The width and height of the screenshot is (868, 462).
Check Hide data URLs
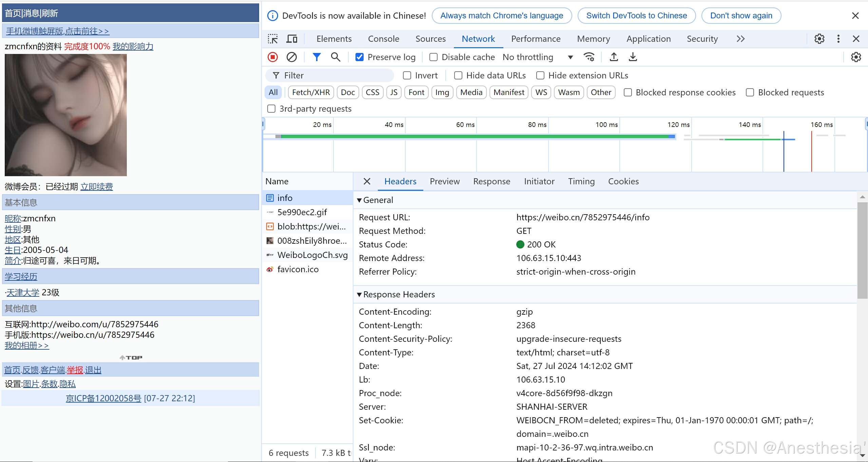(458, 75)
